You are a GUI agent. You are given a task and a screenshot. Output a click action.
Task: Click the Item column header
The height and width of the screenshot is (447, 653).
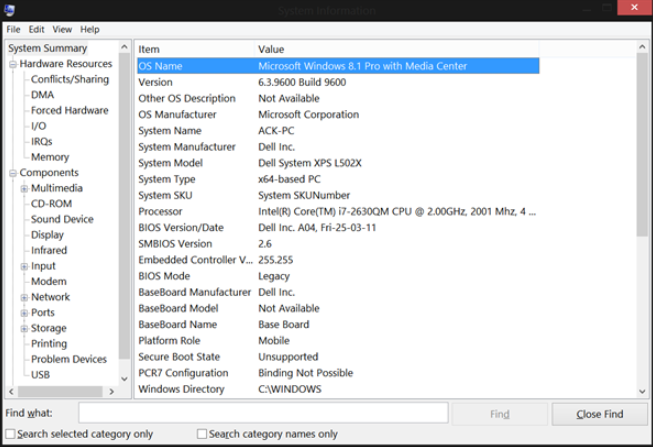(x=195, y=49)
